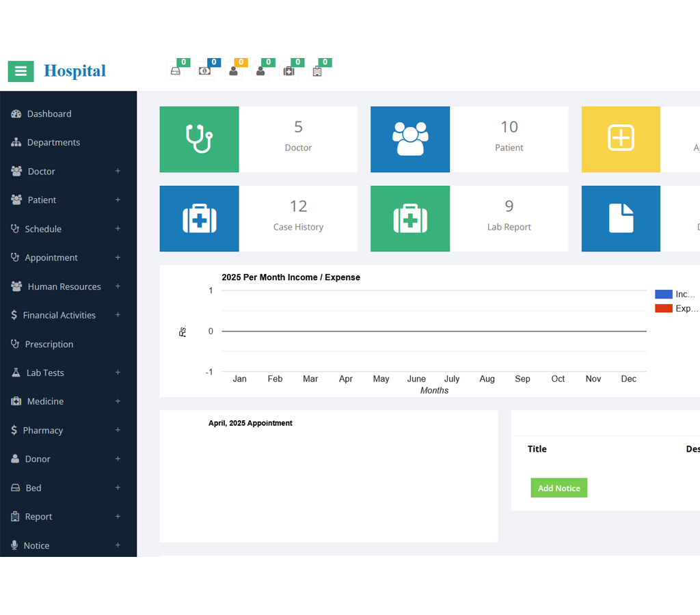This screenshot has width=700, height=615.
Task: Click the yellow plus-square tile icon
Action: (x=621, y=139)
